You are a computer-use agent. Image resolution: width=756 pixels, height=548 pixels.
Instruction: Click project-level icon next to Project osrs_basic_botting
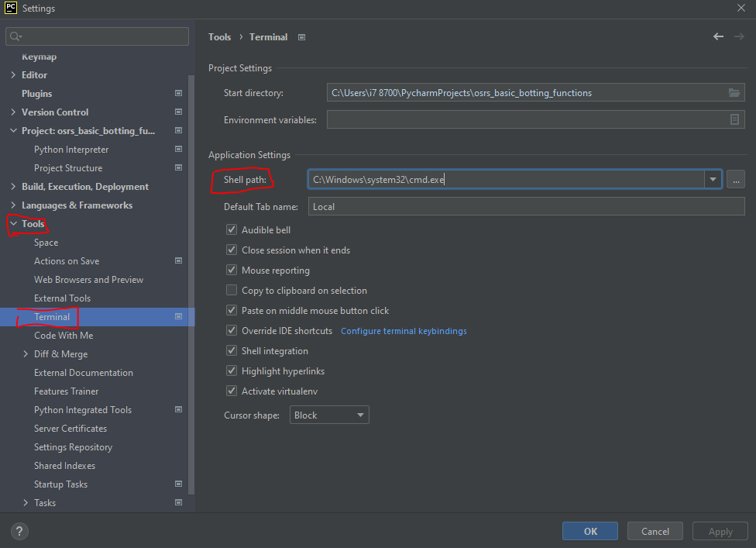pyautogui.click(x=178, y=131)
